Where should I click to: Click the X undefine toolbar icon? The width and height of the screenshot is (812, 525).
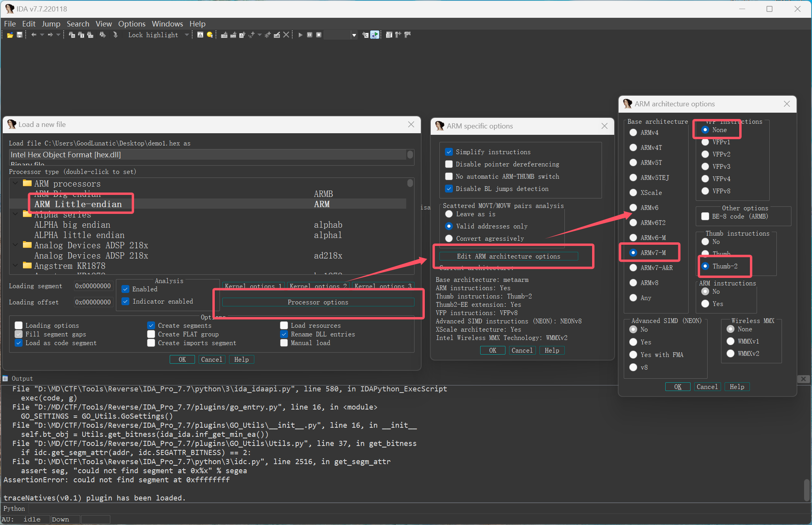point(286,35)
